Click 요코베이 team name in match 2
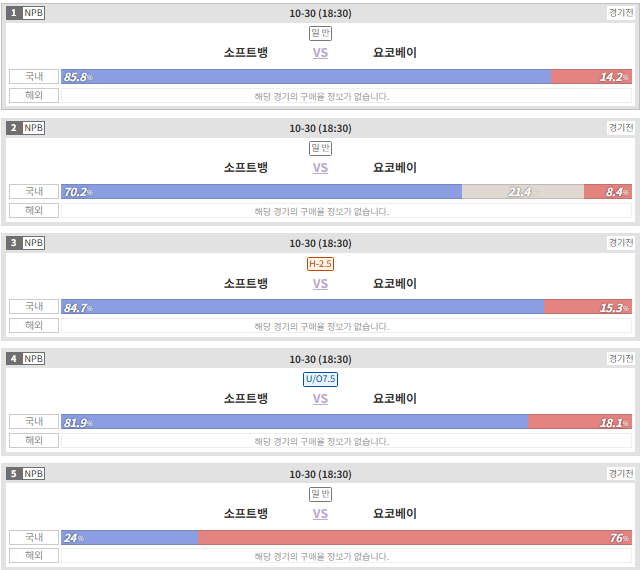 coord(394,168)
